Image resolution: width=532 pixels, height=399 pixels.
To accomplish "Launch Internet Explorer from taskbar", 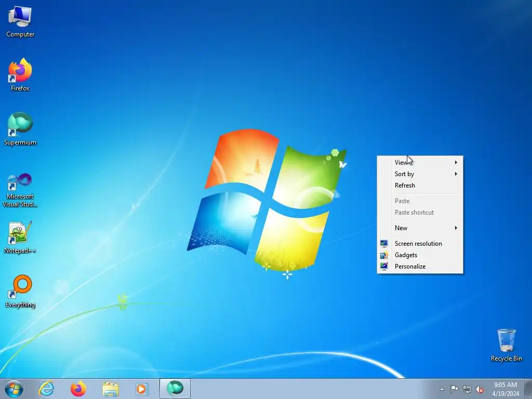I will (46, 389).
